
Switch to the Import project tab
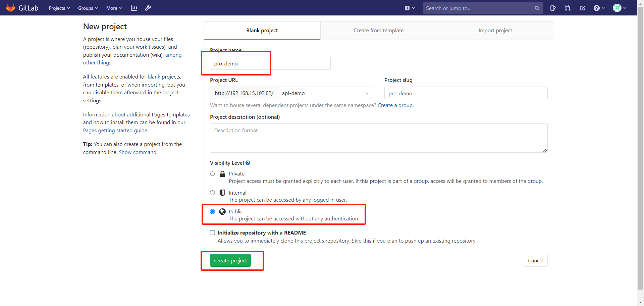(x=495, y=30)
